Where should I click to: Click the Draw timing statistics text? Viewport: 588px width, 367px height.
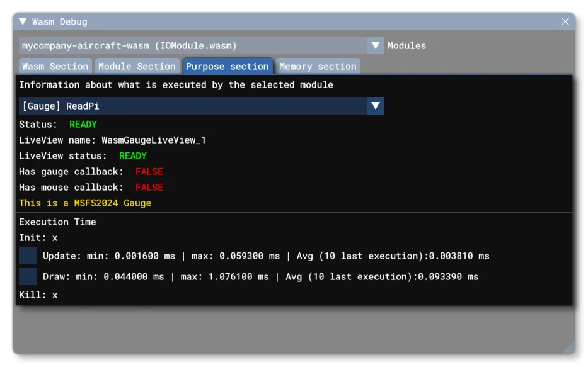point(261,277)
